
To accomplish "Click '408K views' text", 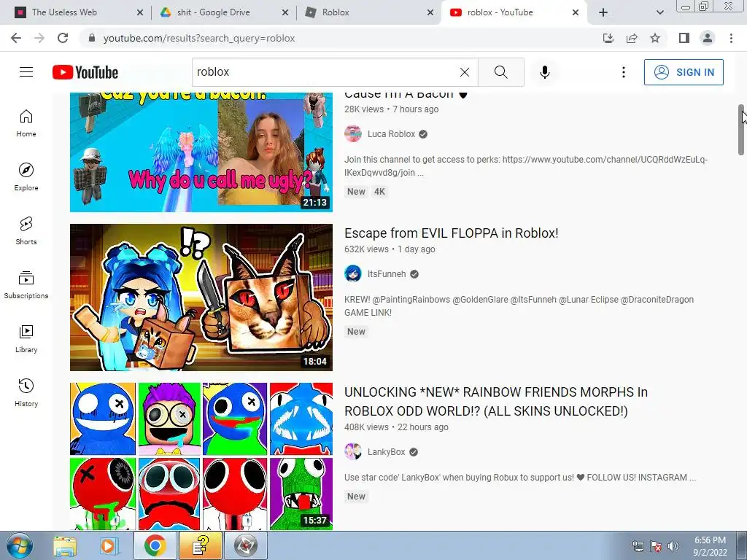I will click(x=366, y=427).
